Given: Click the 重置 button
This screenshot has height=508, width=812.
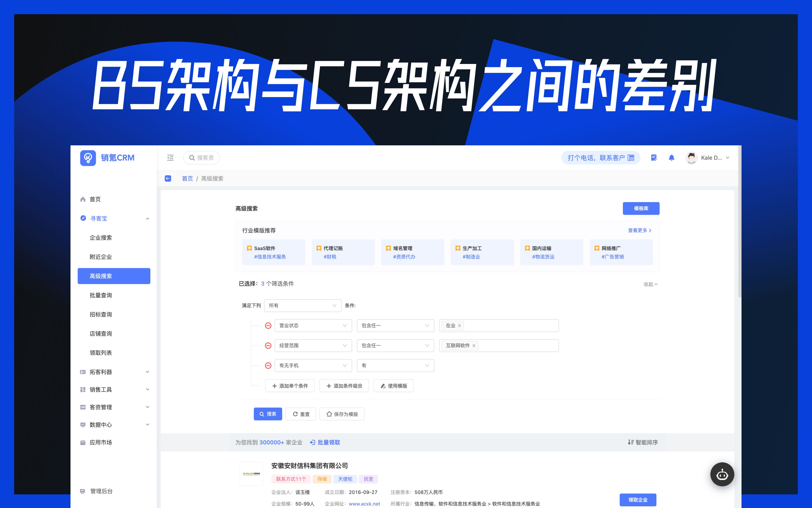Looking at the screenshot, I should [301, 414].
